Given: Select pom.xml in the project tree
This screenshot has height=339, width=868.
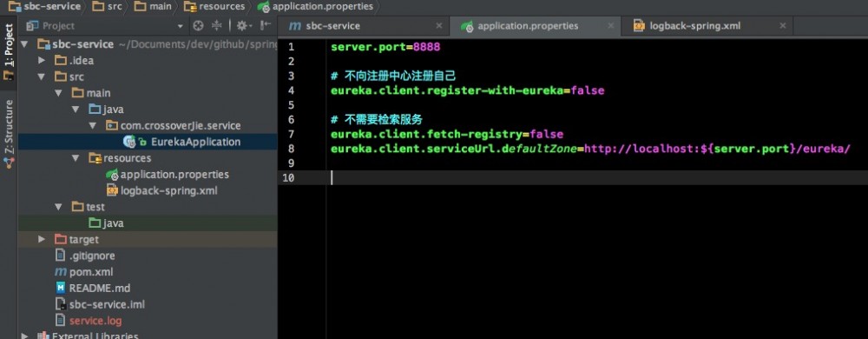Looking at the screenshot, I should point(91,272).
